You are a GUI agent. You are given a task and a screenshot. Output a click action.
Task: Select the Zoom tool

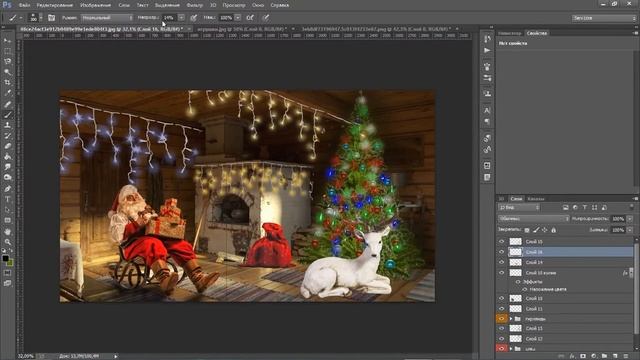(7, 242)
